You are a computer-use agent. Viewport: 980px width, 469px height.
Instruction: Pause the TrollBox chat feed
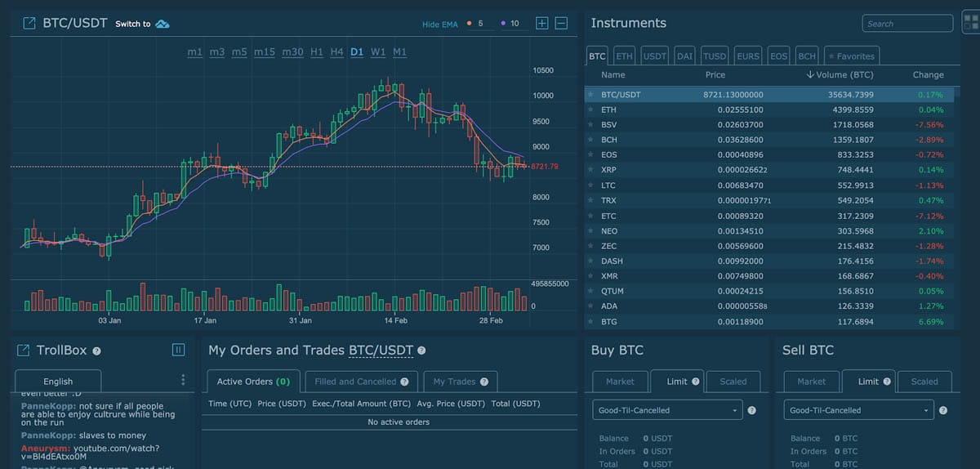(x=179, y=351)
